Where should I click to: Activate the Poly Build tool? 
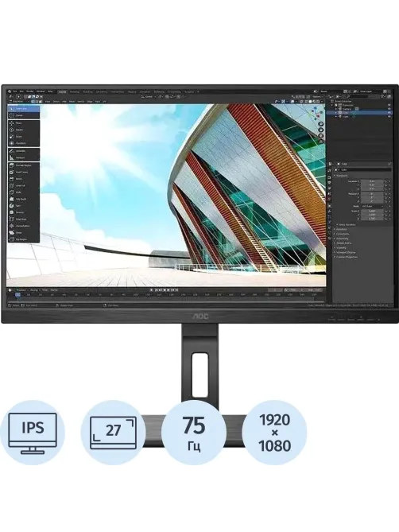(x=23, y=199)
